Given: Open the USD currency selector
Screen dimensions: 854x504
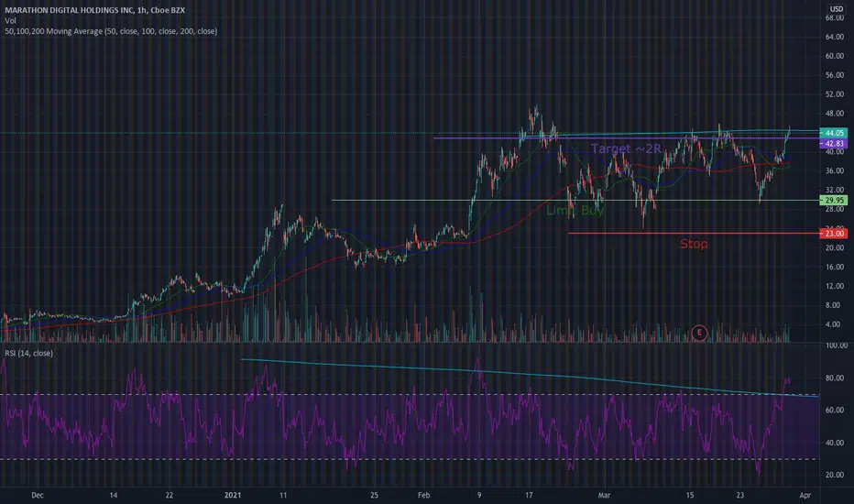Looking at the screenshot, I should [x=836, y=9].
